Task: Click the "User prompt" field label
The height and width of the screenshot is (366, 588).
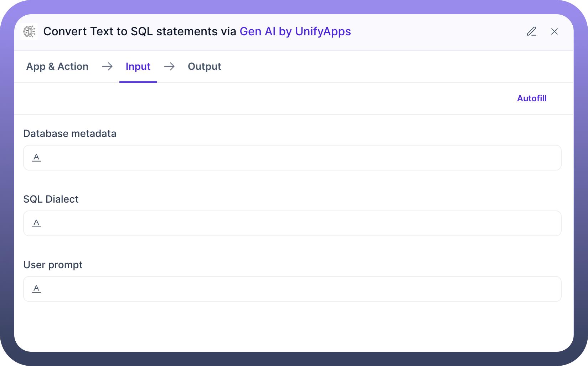Action: coord(53,265)
